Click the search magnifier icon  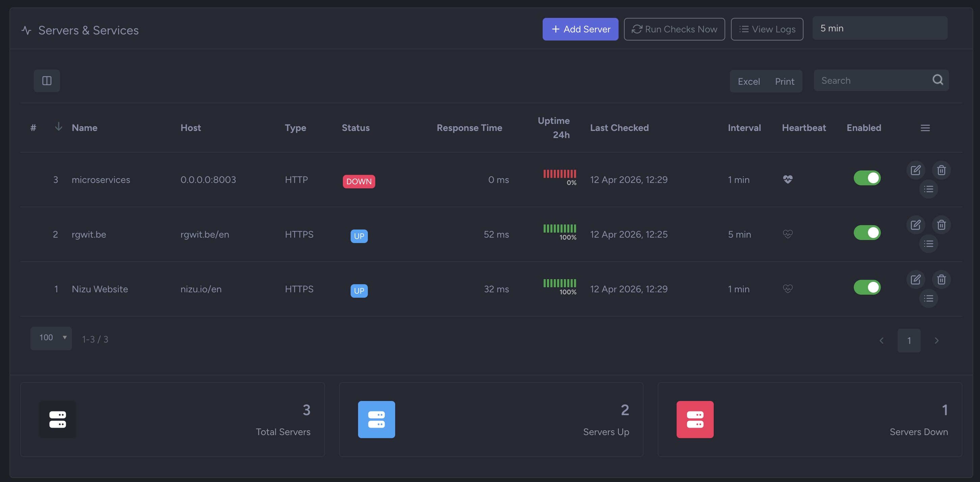click(x=937, y=80)
